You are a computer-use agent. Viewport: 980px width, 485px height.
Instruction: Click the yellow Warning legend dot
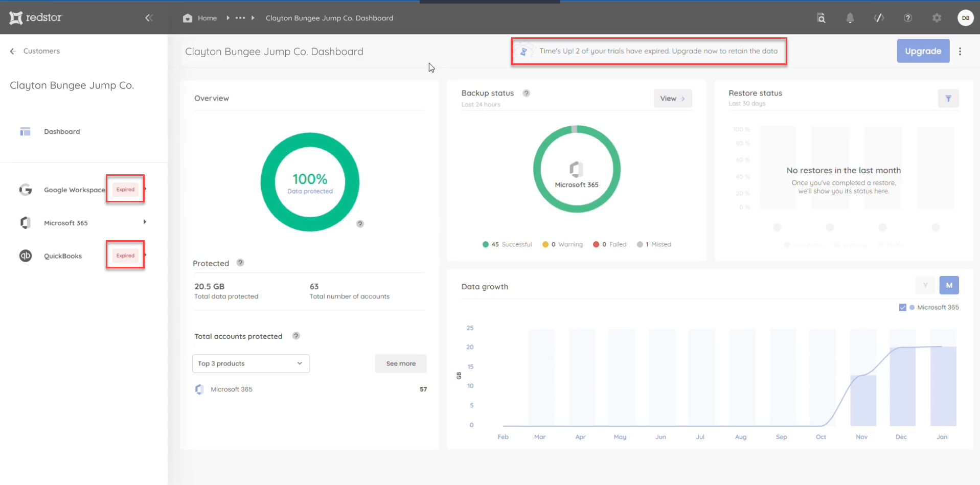[545, 244]
